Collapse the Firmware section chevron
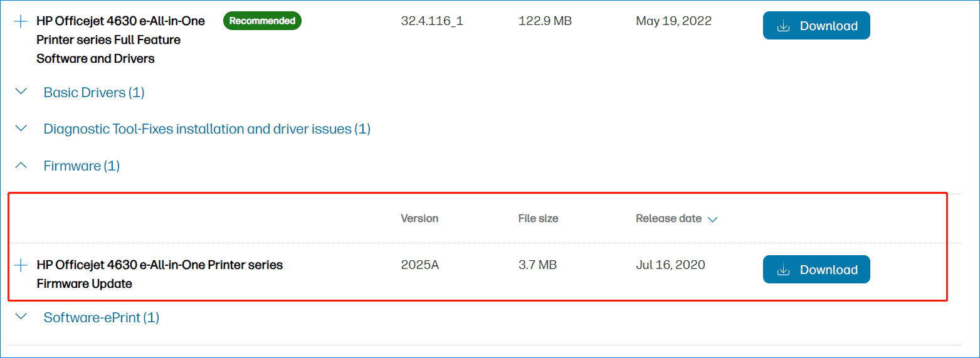The height and width of the screenshot is (358, 980). (21, 165)
